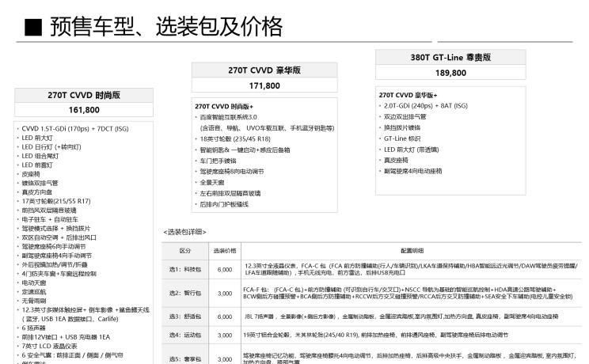Screen dimensions: 589x364
Task: Click '双区自动空调 + 后排出风口' item
Action: (x=59, y=237)
